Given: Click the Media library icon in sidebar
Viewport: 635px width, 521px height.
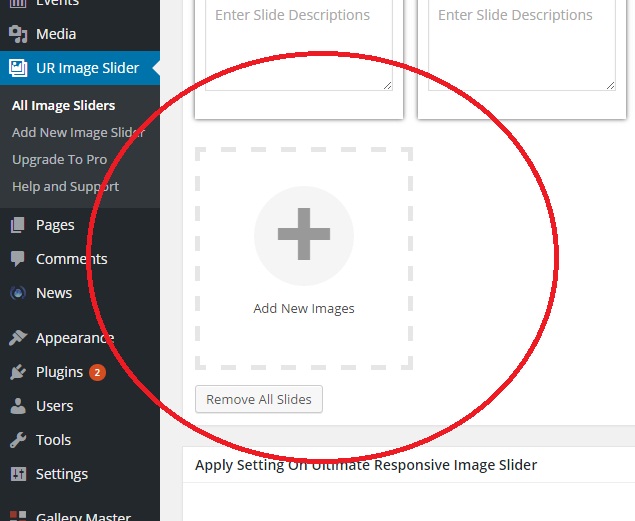Looking at the screenshot, I should (18, 34).
